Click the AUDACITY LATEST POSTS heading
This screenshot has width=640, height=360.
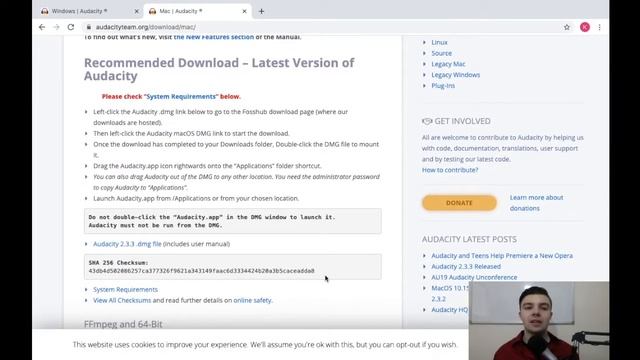point(469,239)
